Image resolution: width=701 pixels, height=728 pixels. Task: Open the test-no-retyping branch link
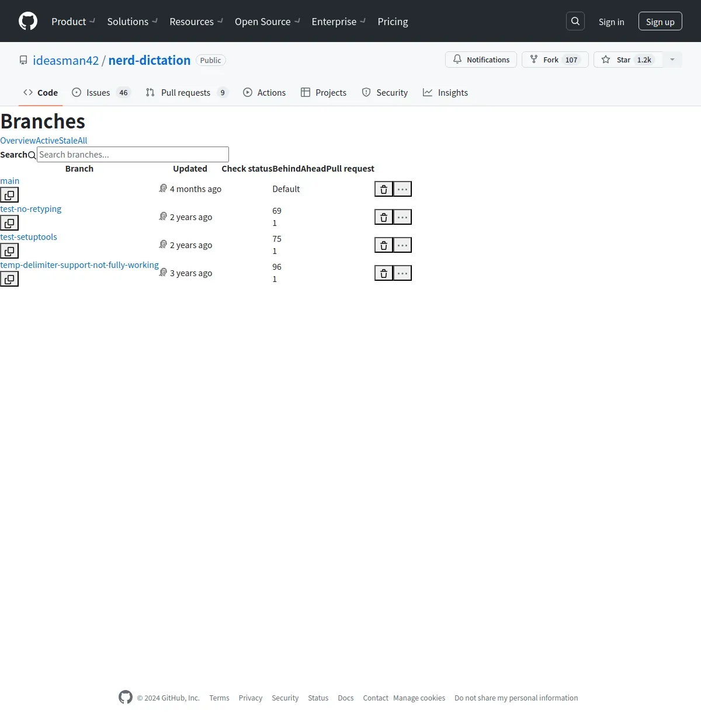click(x=31, y=209)
